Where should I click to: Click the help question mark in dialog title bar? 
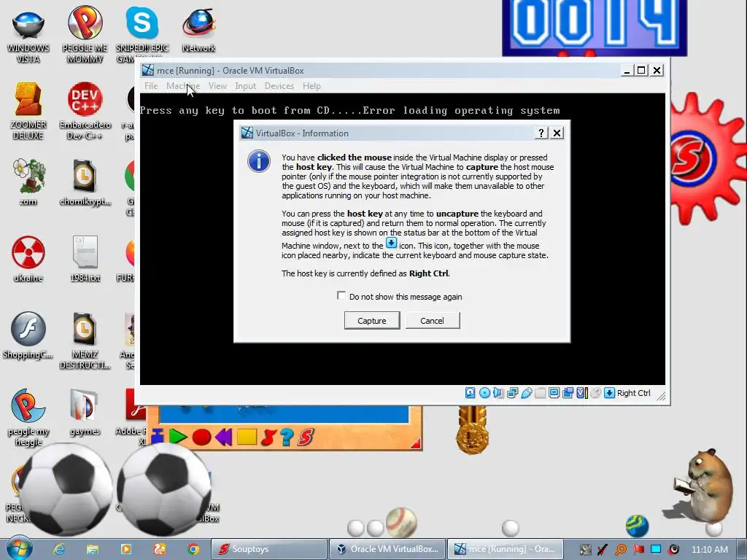click(x=541, y=133)
